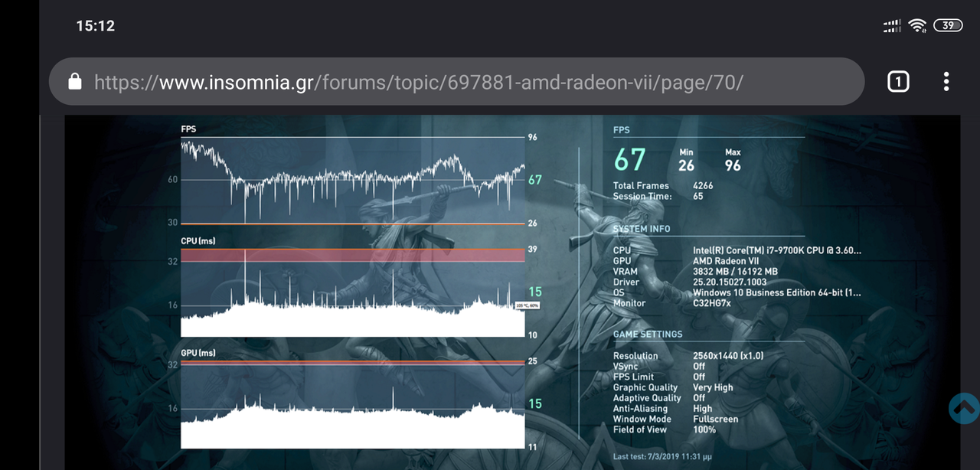Tap the GPU (ms) graph title
This screenshot has height=470, width=980.
pos(198,353)
